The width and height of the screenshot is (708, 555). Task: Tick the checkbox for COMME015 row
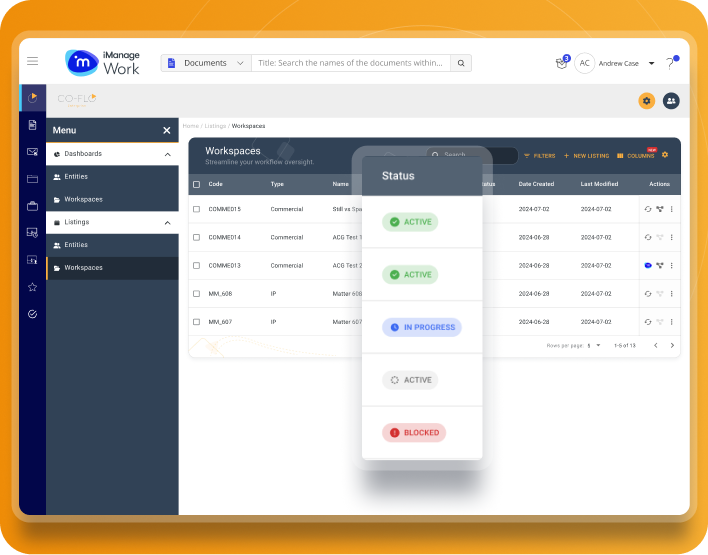pos(197,209)
